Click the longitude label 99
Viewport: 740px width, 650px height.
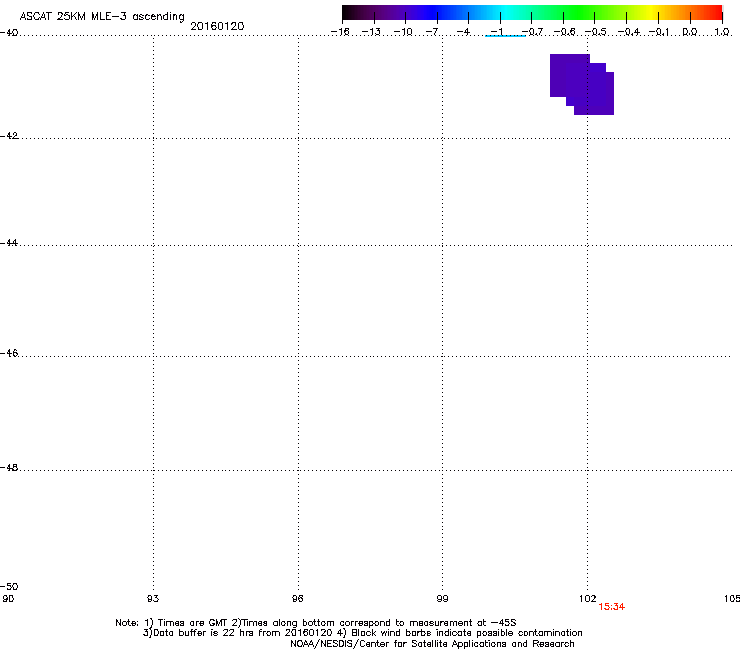(442, 599)
